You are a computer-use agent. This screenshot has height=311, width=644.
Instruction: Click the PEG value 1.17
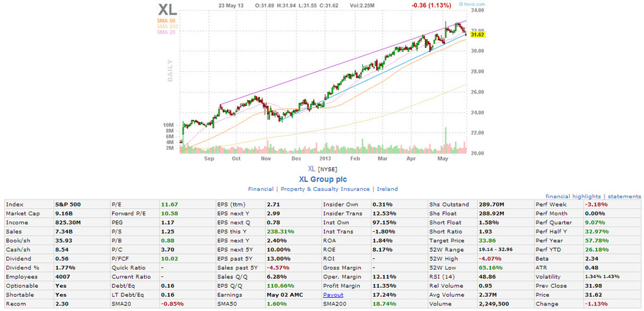[x=167, y=223]
